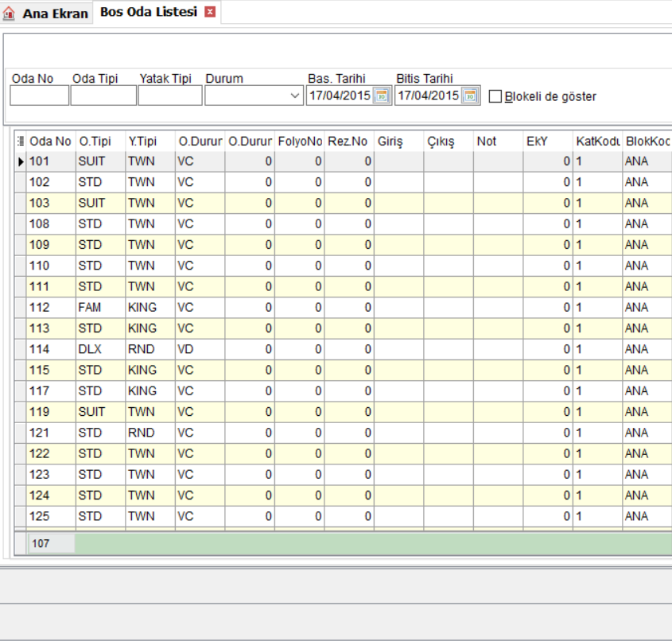Screen dimensions: 672x641
Task: Click the EkY column header
Action: click(548, 141)
